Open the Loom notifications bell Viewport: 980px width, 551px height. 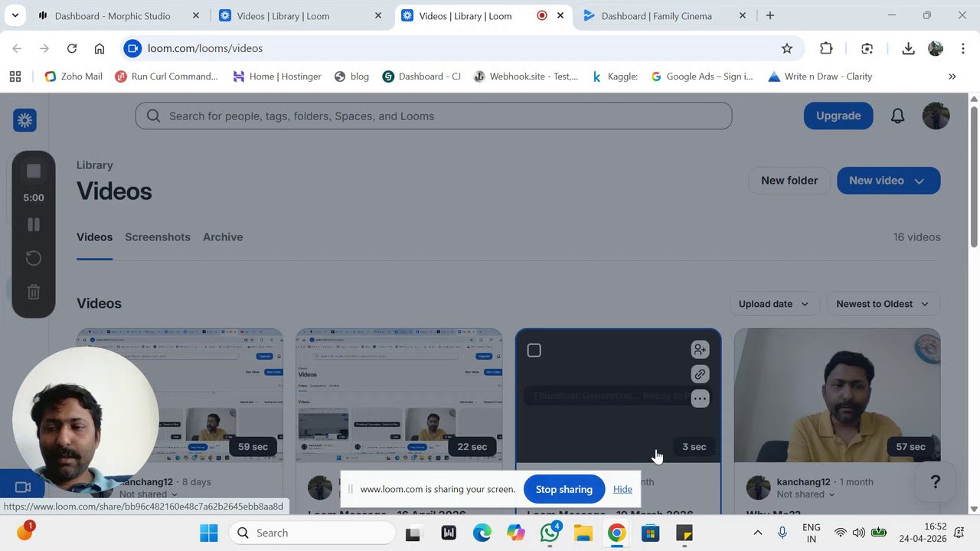coord(897,116)
